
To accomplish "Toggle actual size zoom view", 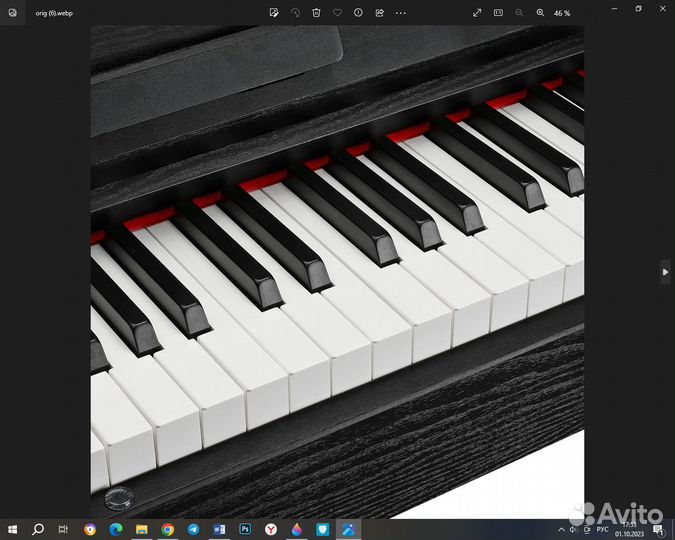I will tap(498, 13).
